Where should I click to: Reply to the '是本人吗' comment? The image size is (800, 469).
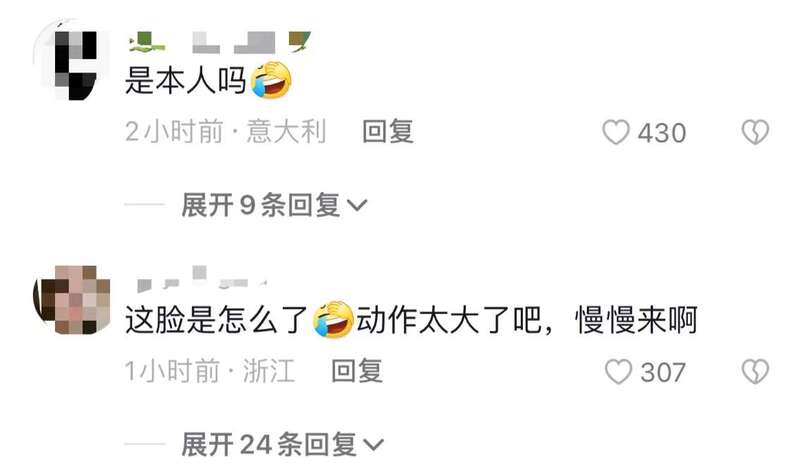387,132
